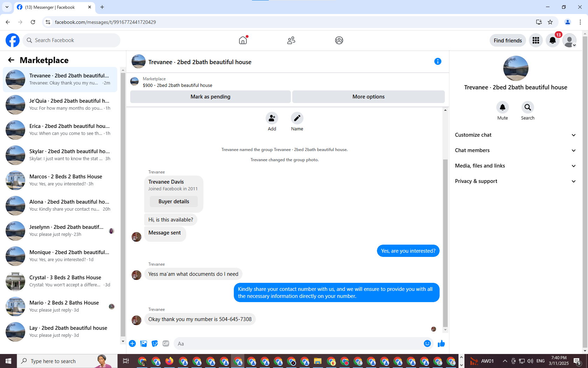Viewport: 588px width, 368px height.
Task: Open the Facebook Home feed icon
Action: [x=243, y=40]
